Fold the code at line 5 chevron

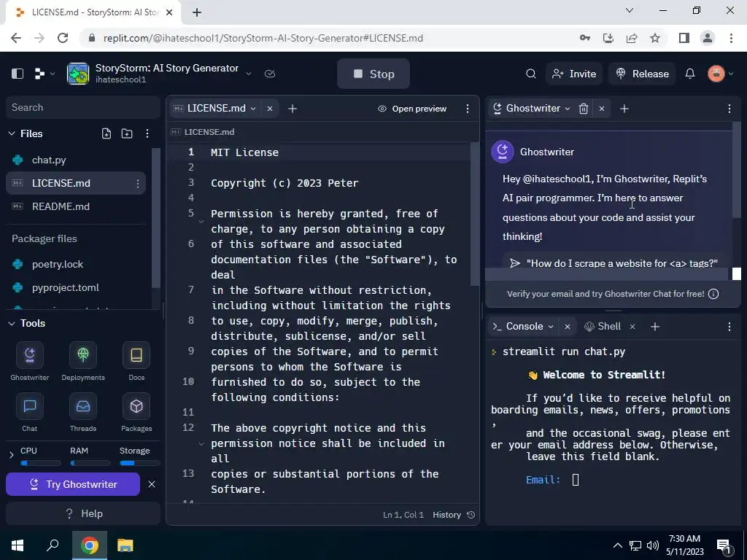pos(201,222)
